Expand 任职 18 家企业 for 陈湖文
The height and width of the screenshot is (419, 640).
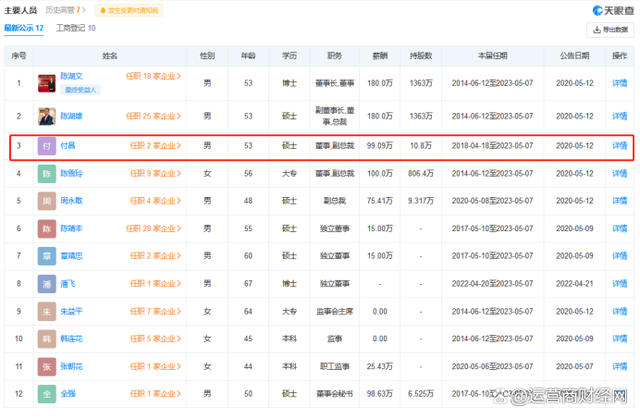tap(153, 76)
